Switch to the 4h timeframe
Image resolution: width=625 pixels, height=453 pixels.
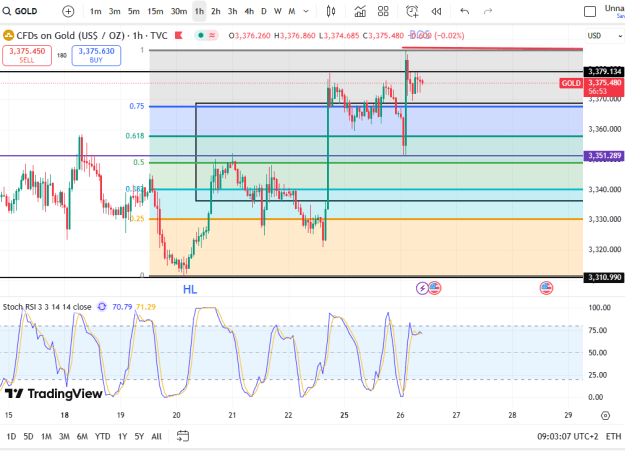249,12
